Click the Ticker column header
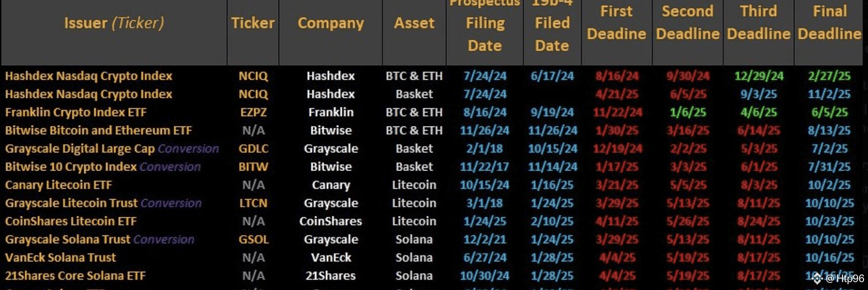Image resolution: width=868 pixels, height=290 pixels. pos(253,23)
